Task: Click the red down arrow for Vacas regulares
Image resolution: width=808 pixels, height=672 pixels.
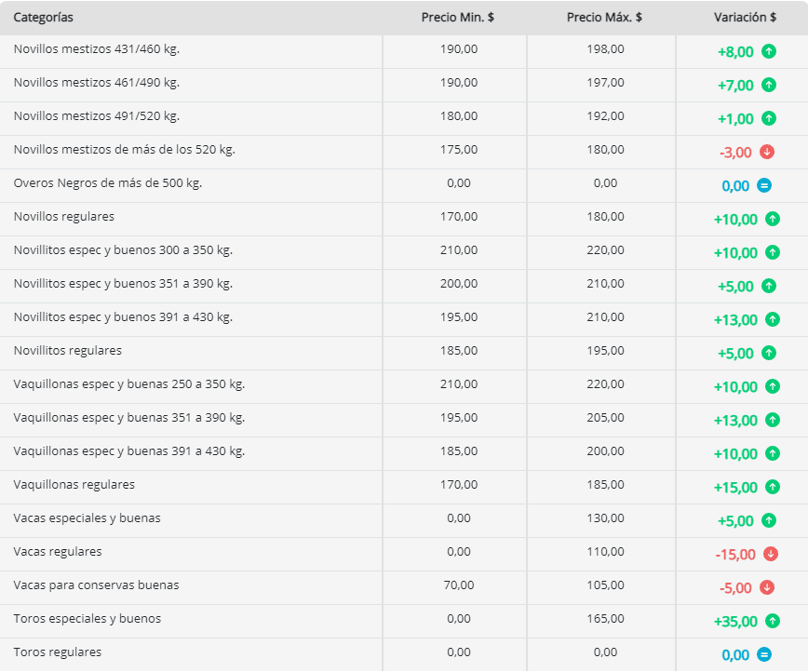Action: pyautogui.click(x=771, y=555)
